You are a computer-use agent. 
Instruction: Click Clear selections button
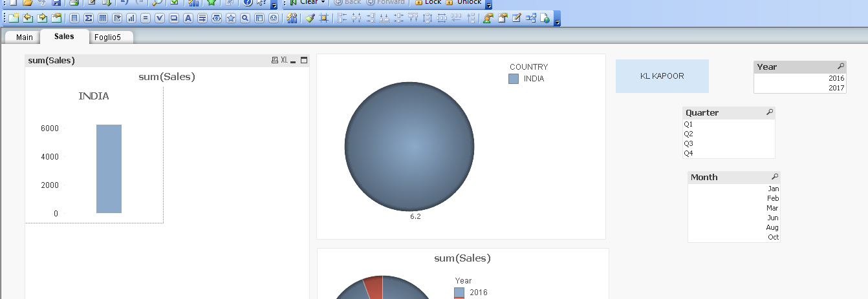point(303,3)
